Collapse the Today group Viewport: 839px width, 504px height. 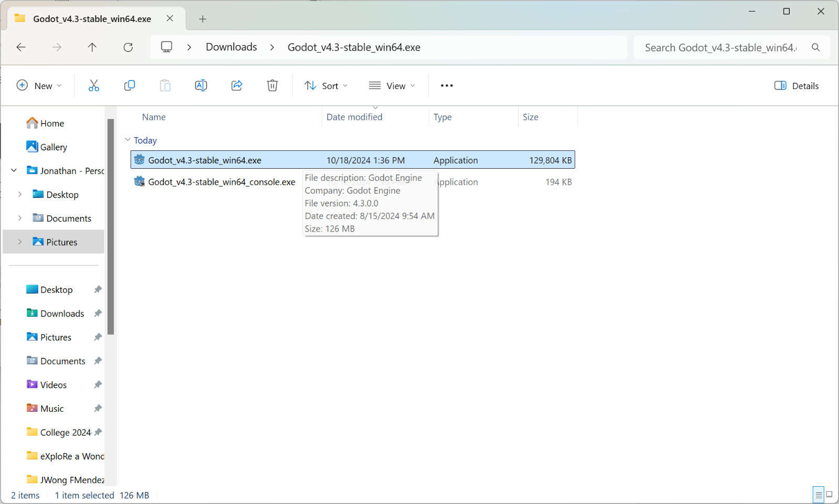pyautogui.click(x=127, y=140)
